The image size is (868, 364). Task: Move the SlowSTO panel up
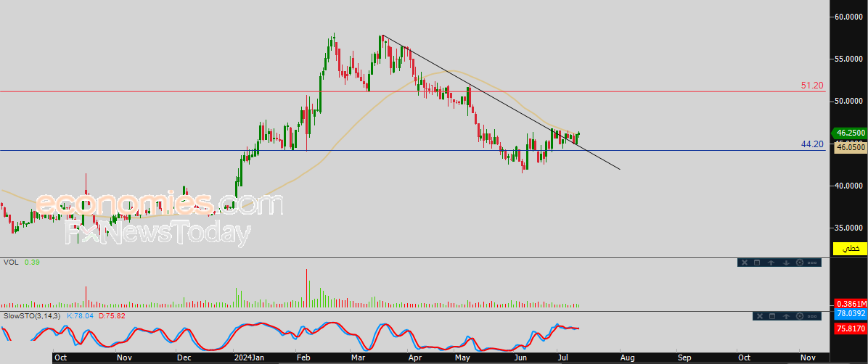click(x=786, y=316)
